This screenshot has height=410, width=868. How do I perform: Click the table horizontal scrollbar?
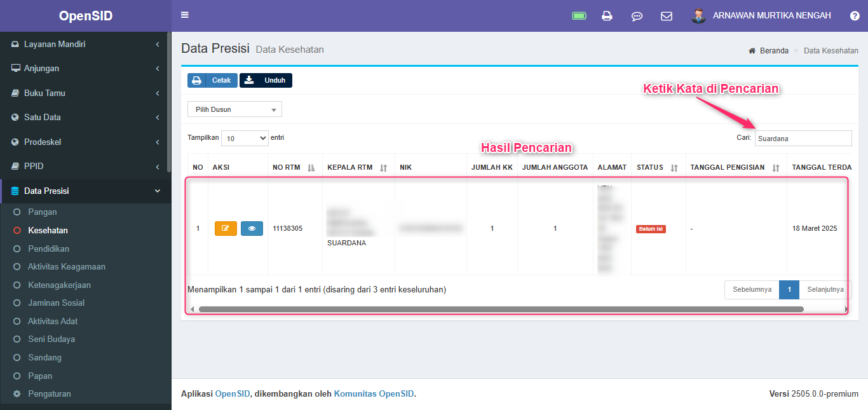tap(501, 310)
